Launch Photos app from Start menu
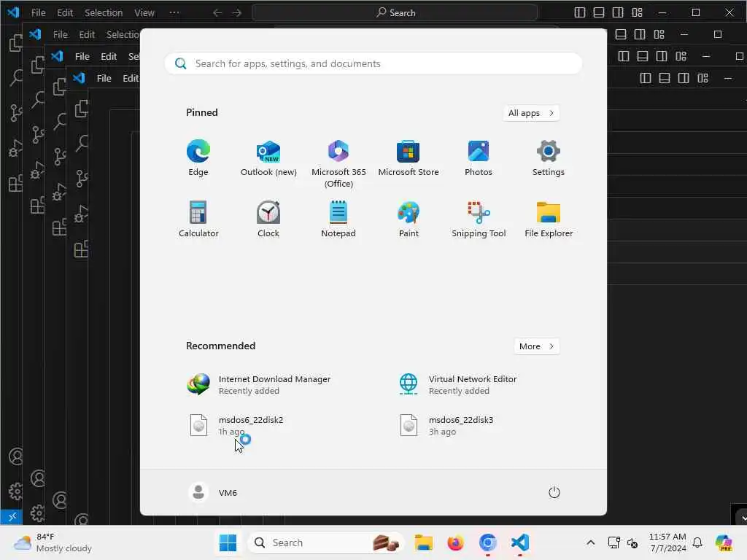Image resolution: width=747 pixels, height=560 pixels. click(479, 158)
